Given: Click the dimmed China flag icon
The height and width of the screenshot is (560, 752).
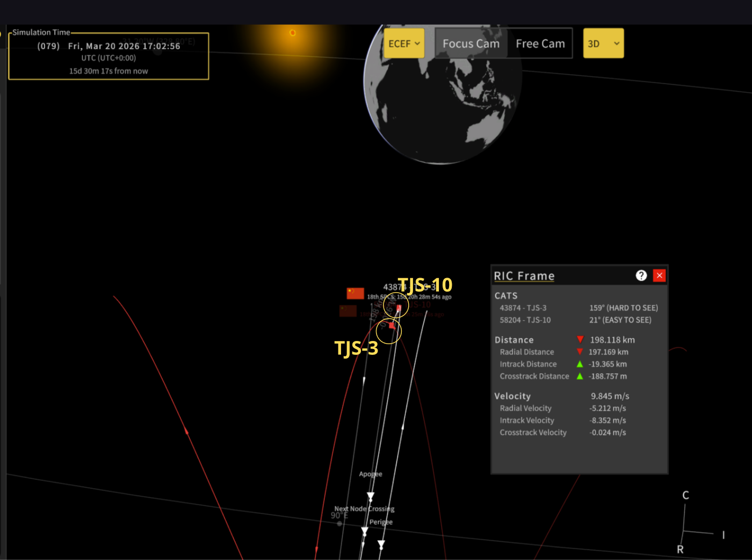Looking at the screenshot, I should [348, 311].
